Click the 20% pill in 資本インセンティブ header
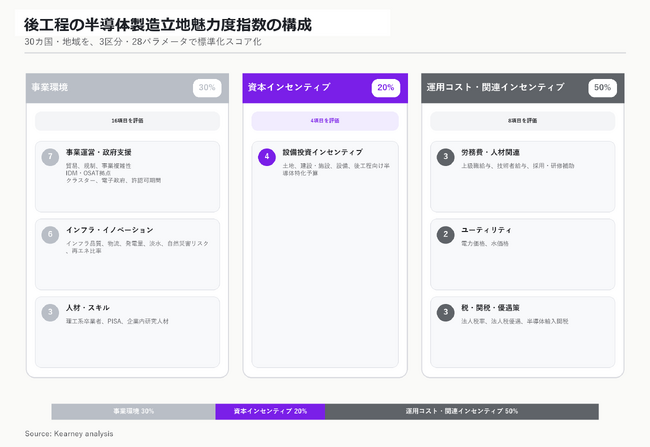Screen dimensions: 650x447 (x=386, y=88)
